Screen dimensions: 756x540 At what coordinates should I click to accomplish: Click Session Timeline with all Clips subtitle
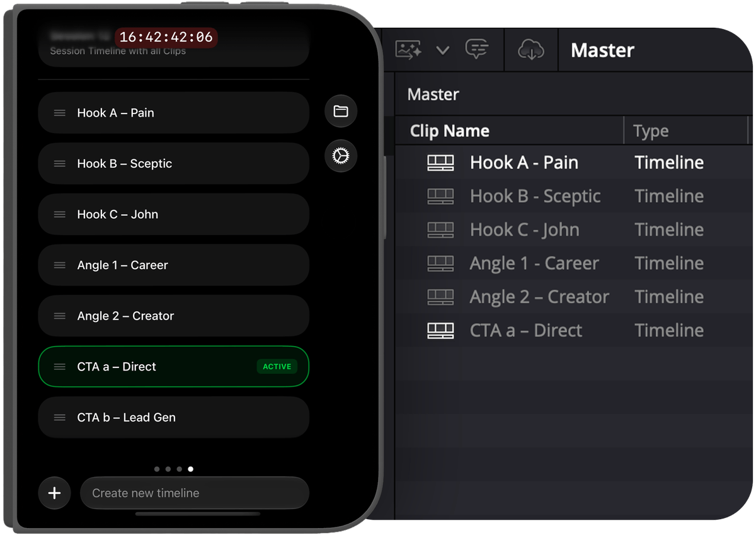[x=118, y=51]
